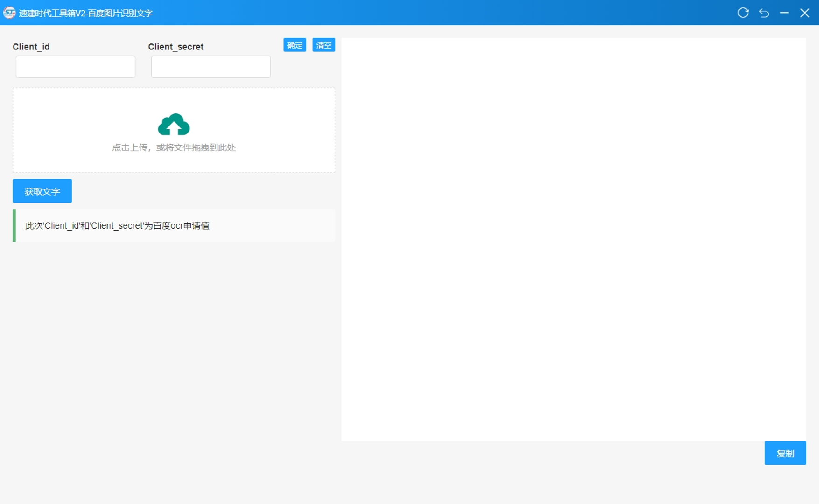This screenshot has width=819, height=504.
Task: Minimize the toolbox window
Action: click(x=784, y=13)
